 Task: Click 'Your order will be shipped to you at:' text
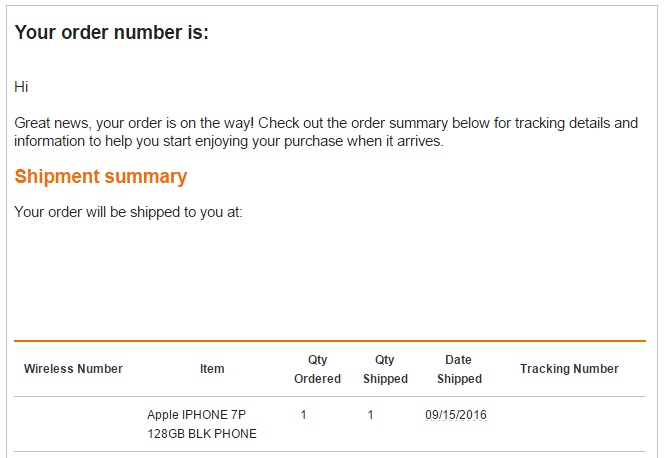(x=129, y=212)
